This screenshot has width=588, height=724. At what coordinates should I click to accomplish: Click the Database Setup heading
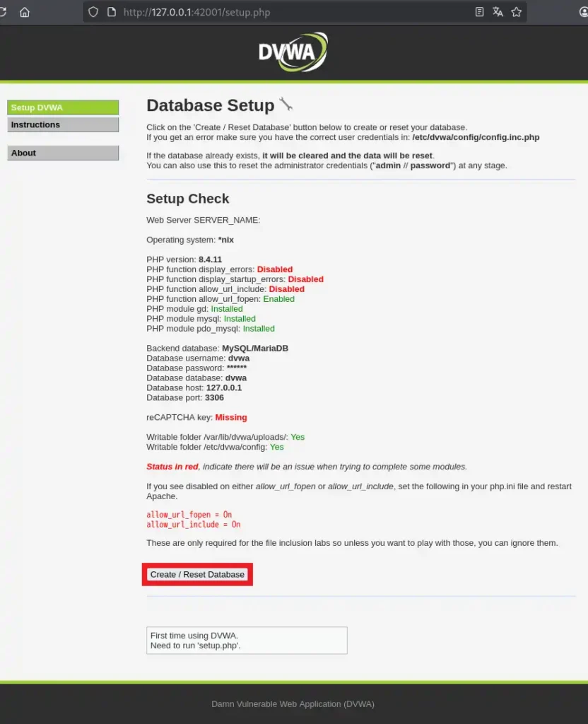210,105
